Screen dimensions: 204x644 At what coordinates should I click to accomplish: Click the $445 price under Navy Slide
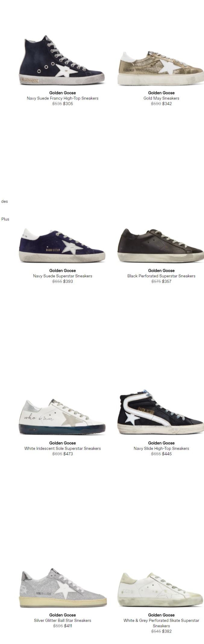click(x=167, y=454)
